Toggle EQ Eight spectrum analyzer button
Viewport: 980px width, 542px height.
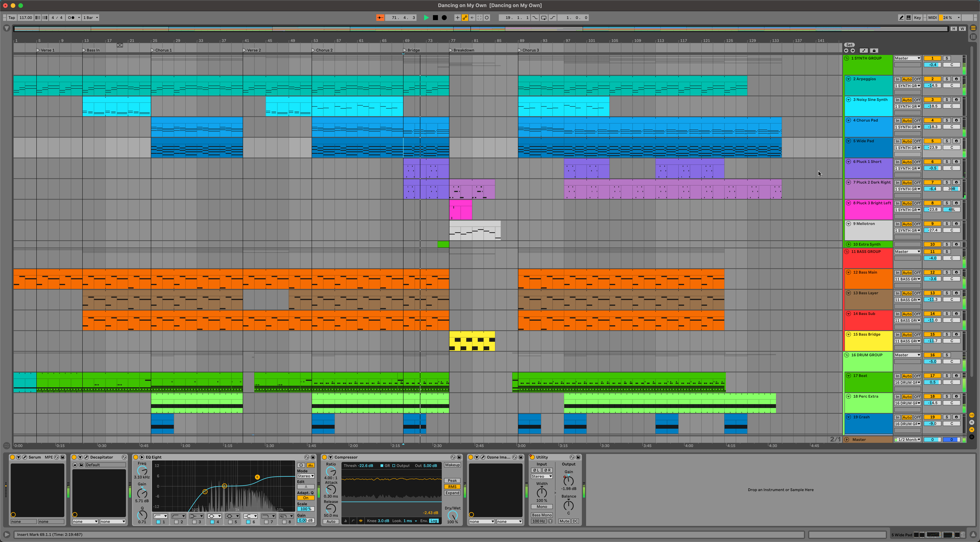(310, 465)
